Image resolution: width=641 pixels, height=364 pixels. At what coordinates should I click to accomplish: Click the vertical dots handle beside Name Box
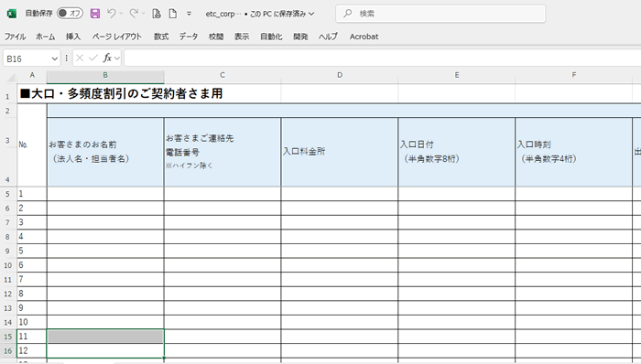point(66,59)
